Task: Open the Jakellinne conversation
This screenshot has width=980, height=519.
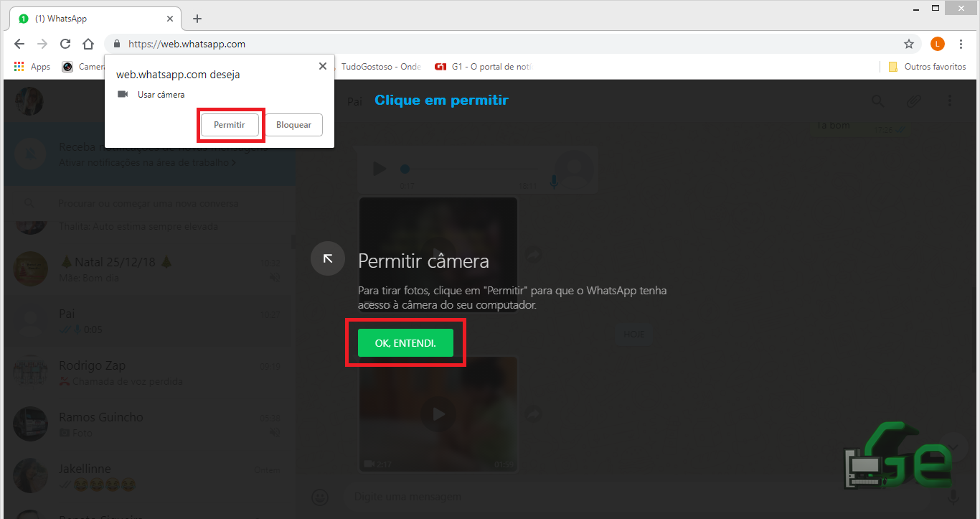Action: pos(149,477)
